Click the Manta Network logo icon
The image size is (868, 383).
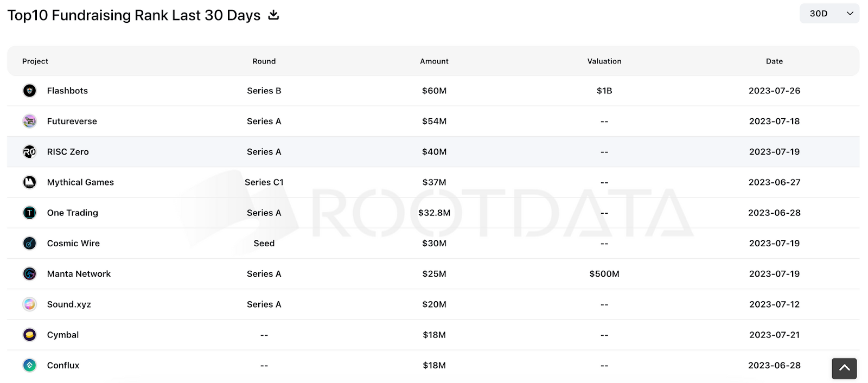point(30,274)
